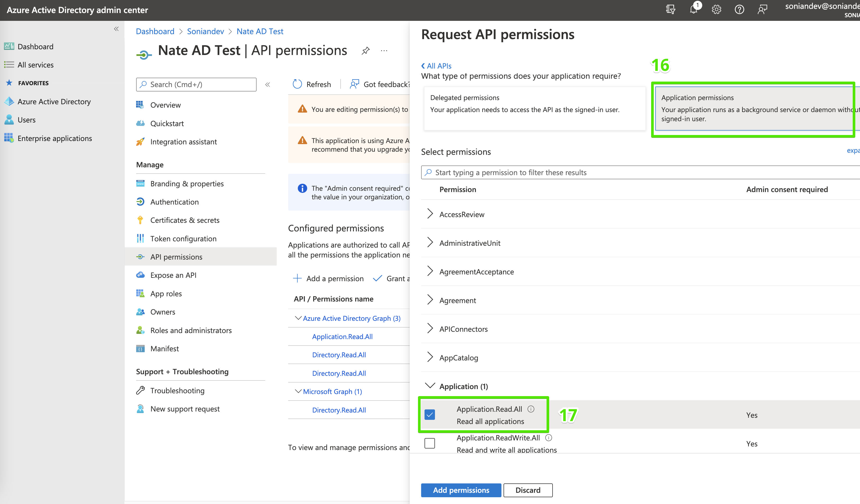Open the portal settings gear icon
Viewport: 860px width, 504px height.
point(716,10)
